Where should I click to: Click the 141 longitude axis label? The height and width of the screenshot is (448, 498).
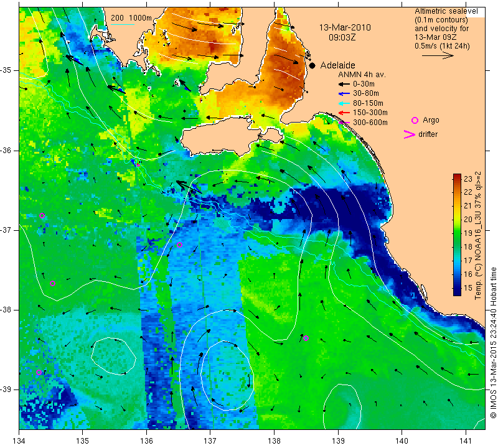466,441
